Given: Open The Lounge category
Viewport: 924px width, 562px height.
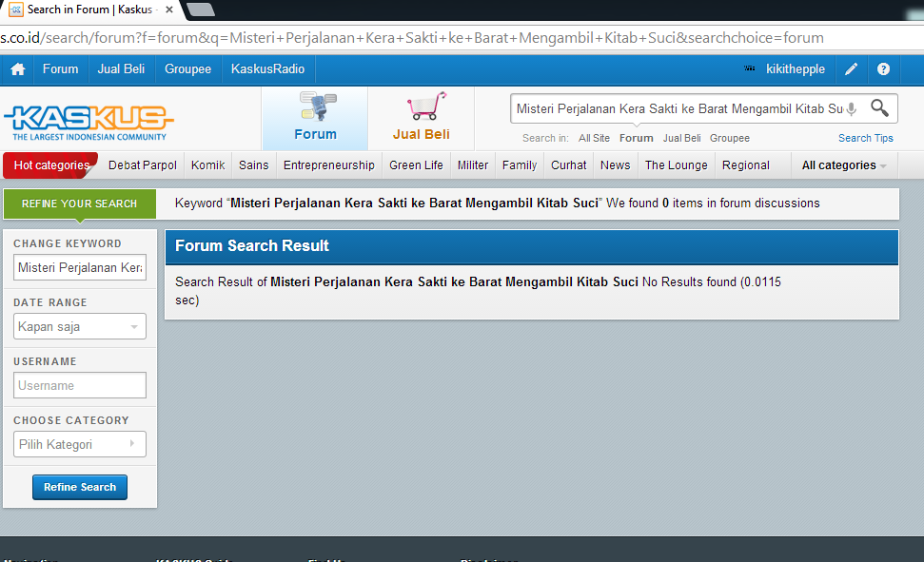Looking at the screenshot, I should point(676,165).
